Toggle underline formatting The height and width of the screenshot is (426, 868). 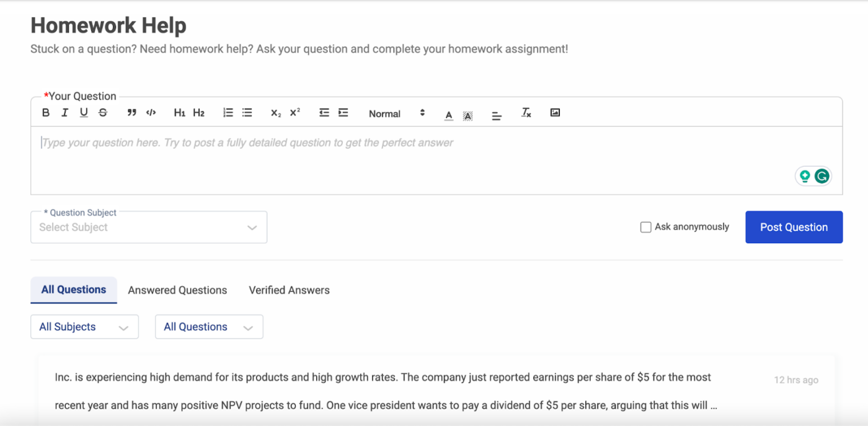pyautogui.click(x=84, y=113)
